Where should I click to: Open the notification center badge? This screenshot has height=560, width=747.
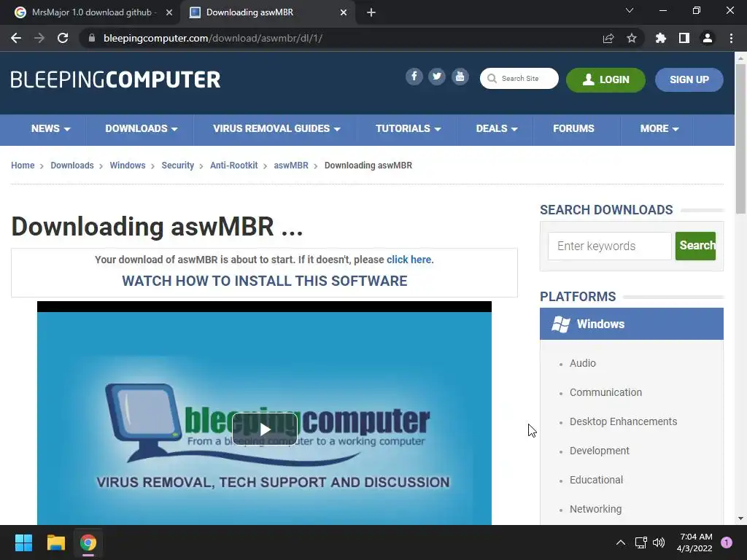[727, 542]
